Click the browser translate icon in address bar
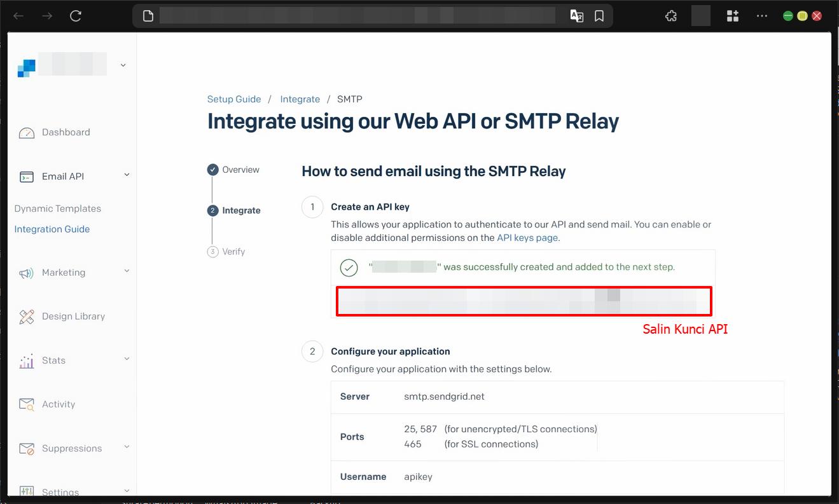This screenshot has height=504, width=839. pyautogui.click(x=577, y=15)
